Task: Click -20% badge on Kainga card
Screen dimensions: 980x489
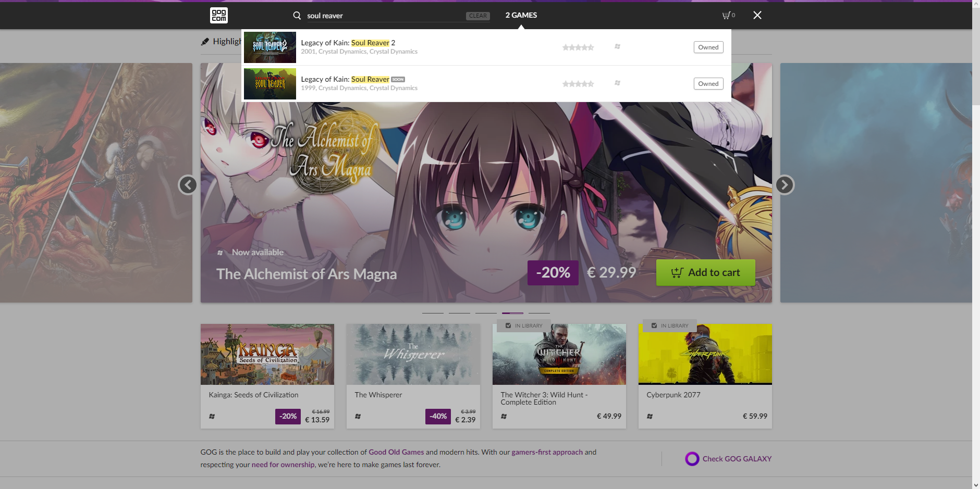Action: click(288, 417)
